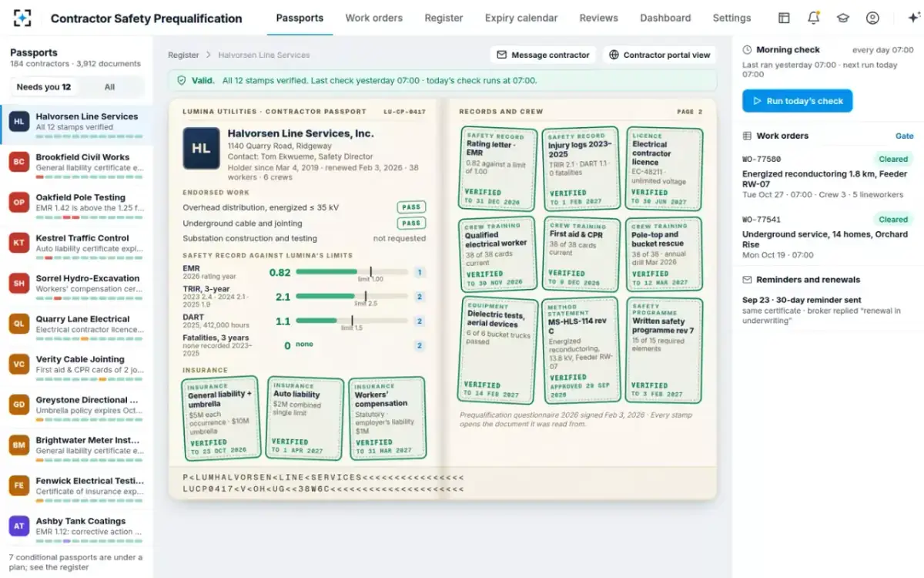Open the user account icon

pos(872,18)
